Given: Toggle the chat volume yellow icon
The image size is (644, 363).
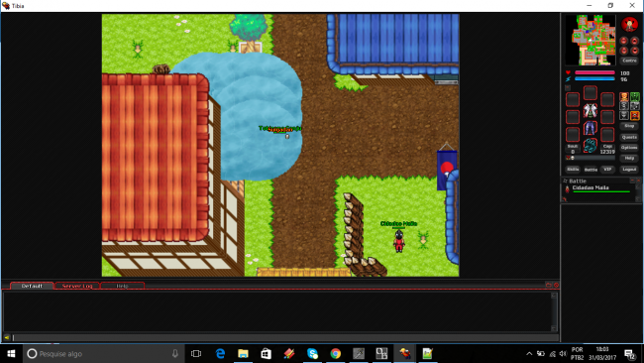Looking at the screenshot, I should pyautogui.click(x=7, y=337).
